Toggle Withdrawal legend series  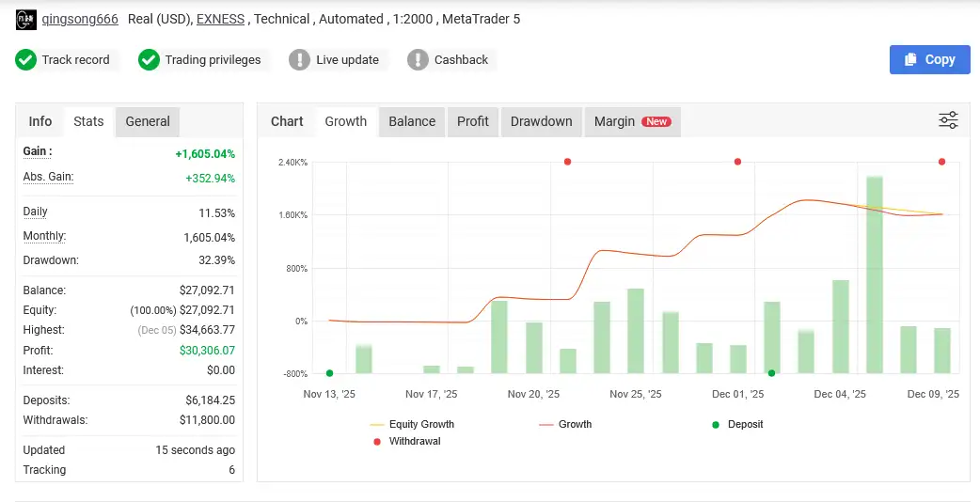click(414, 441)
